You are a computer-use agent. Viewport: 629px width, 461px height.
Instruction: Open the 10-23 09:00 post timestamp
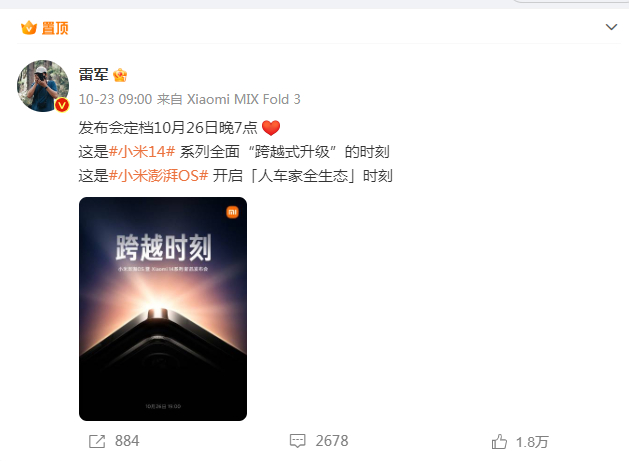coord(116,99)
